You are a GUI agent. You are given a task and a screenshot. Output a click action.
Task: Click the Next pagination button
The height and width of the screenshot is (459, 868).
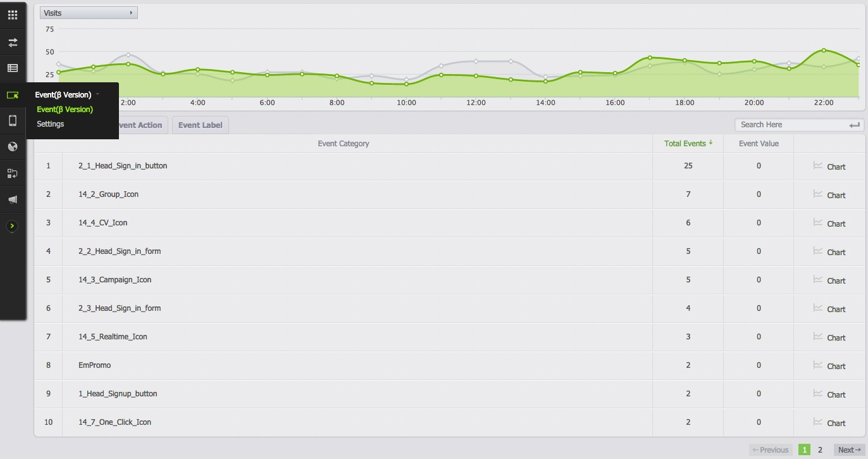click(x=848, y=450)
